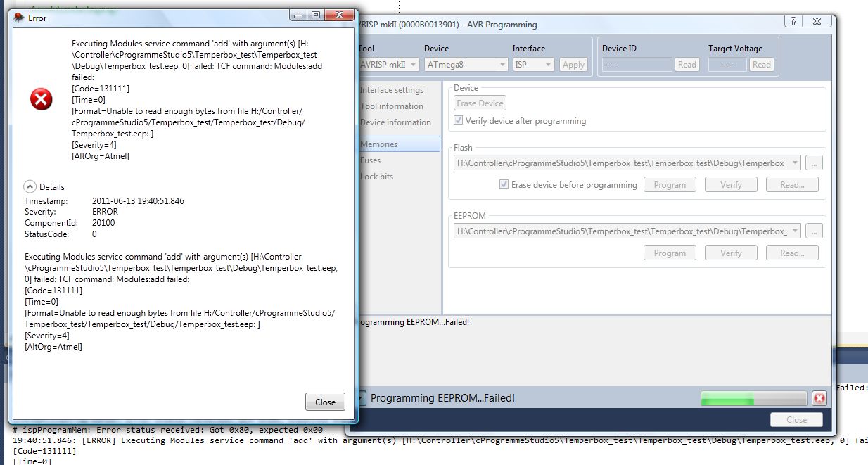The width and height of the screenshot is (868, 465).
Task: Click the X of AVR Programming window
Action: click(x=816, y=21)
